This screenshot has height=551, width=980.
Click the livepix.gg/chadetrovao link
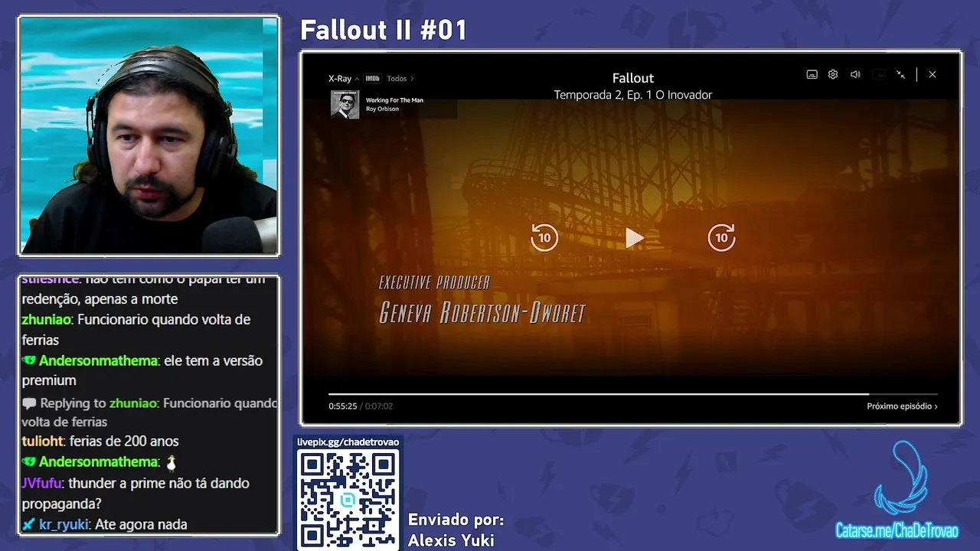click(x=348, y=442)
